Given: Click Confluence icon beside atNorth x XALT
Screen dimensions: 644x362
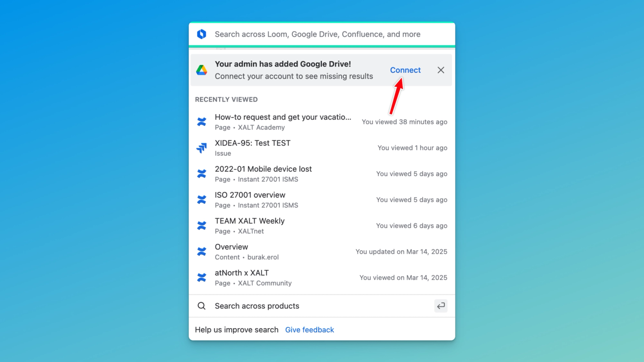Looking at the screenshot, I should 202,278.
